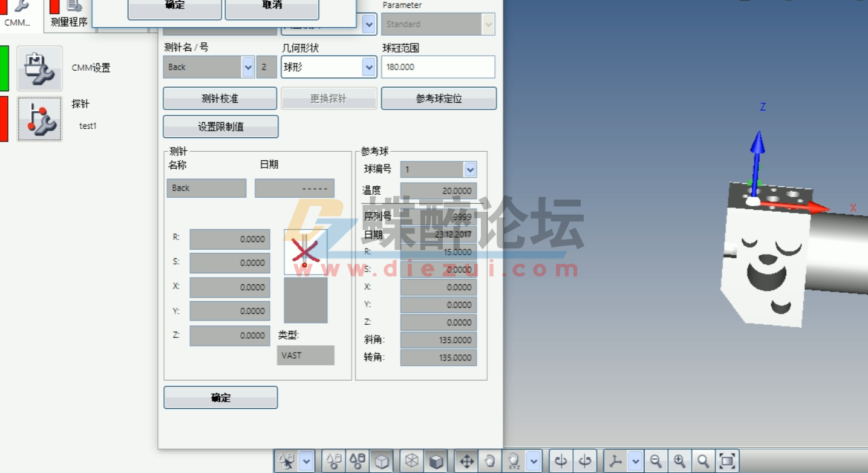Click the 设置限制值 limits button
868x473 pixels.
220,126
